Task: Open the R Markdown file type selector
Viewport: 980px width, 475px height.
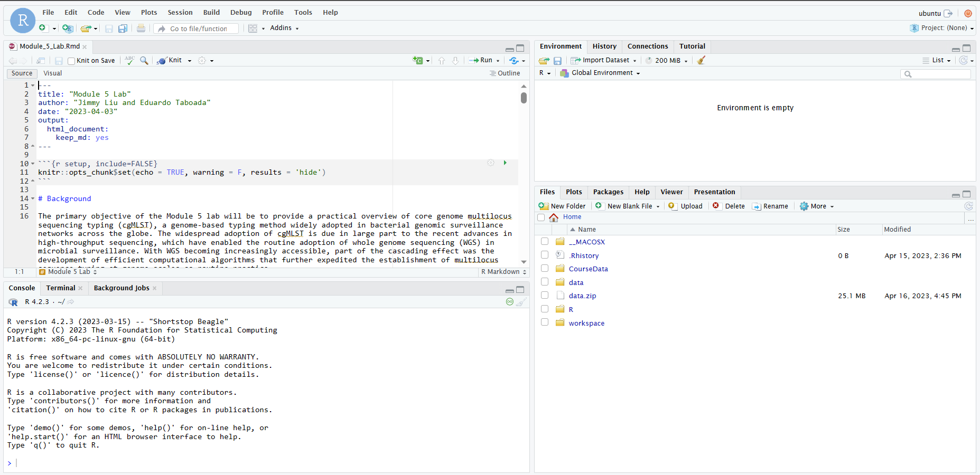Action: click(503, 272)
